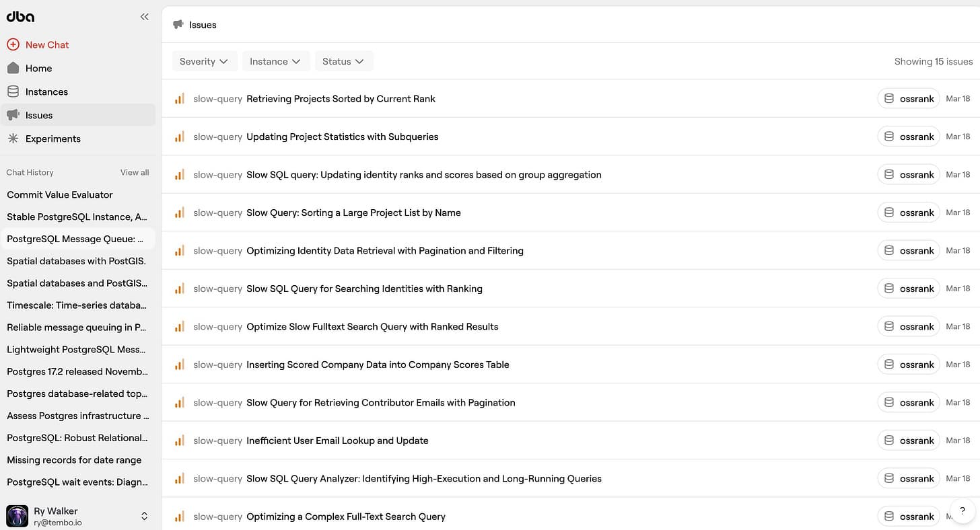Expand the account switcher chevrons by Ry Walker
The image size is (980, 530).
[144, 516]
